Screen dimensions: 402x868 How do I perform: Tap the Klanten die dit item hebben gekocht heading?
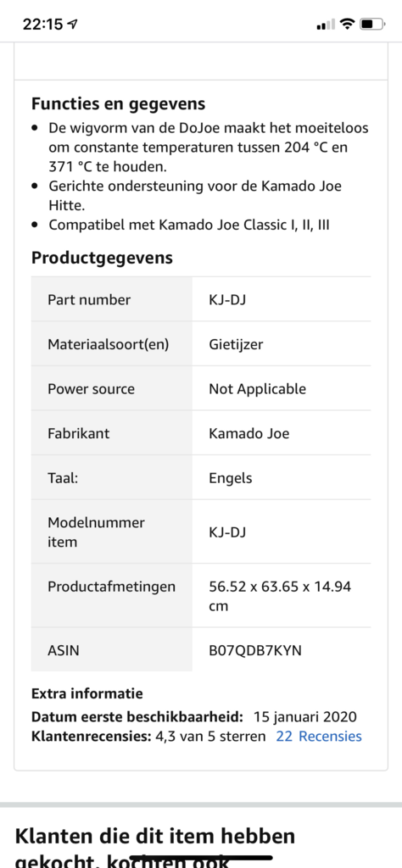point(155,847)
